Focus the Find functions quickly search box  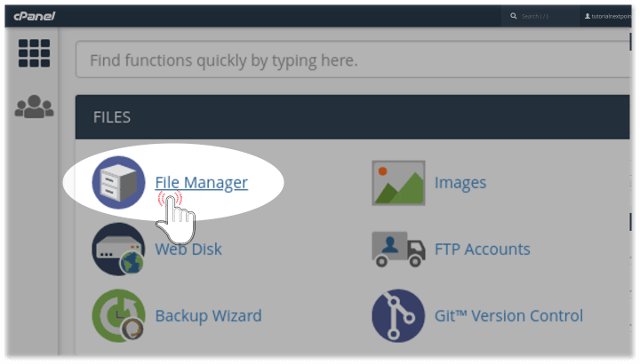click(x=353, y=60)
